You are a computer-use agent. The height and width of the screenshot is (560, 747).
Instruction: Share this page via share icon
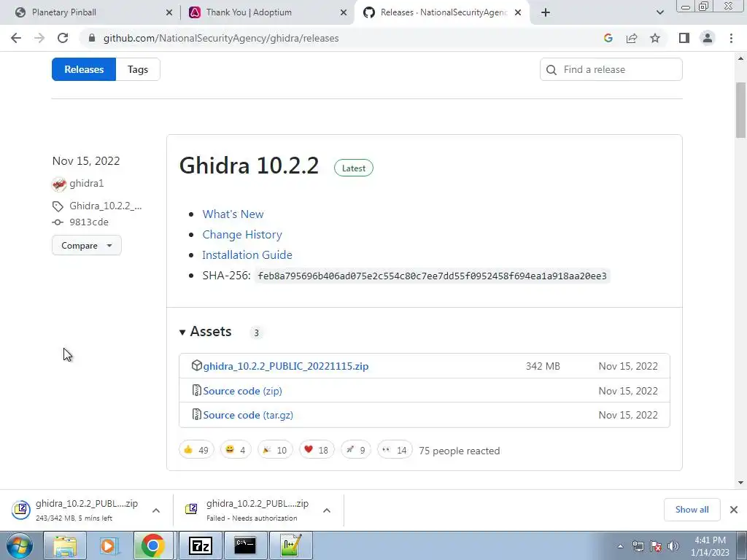pos(632,38)
